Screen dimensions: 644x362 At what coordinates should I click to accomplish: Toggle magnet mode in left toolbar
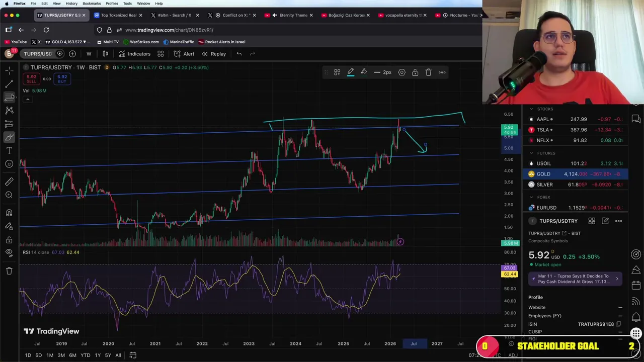click(9, 213)
